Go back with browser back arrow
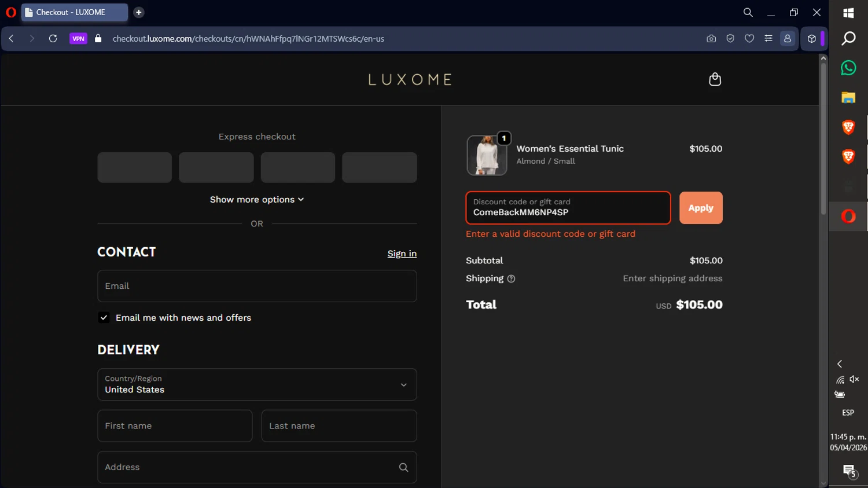 (x=12, y=39)
